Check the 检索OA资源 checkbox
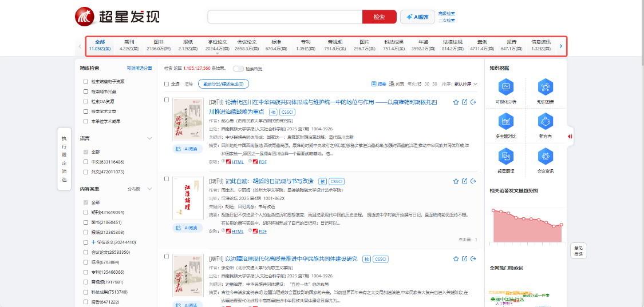This screenshot has height=307, width=644. [x=86, y=101]
